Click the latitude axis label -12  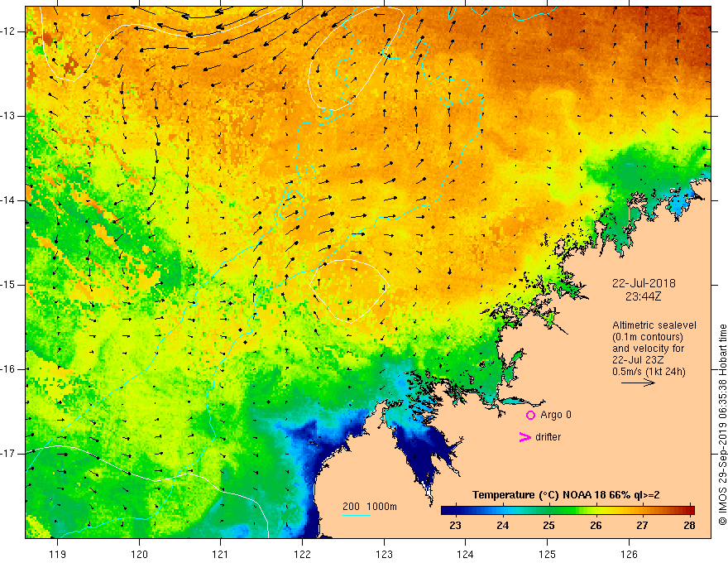tap(8, 31)
